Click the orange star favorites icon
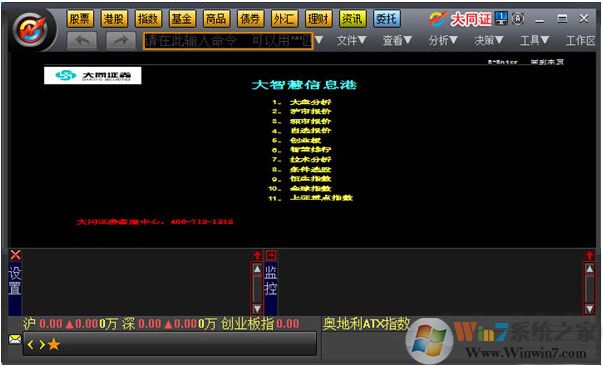Viewport: 603px width, 367px height. point(54,344)
